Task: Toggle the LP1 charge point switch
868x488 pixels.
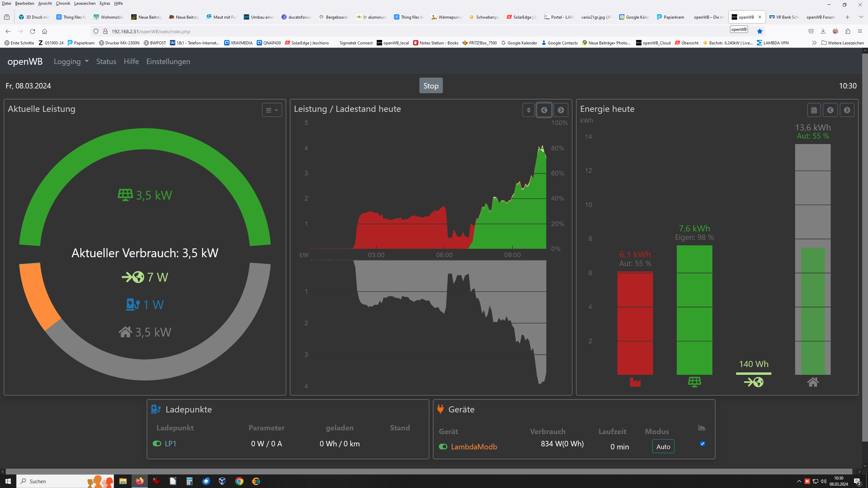Action: [157, 444]
